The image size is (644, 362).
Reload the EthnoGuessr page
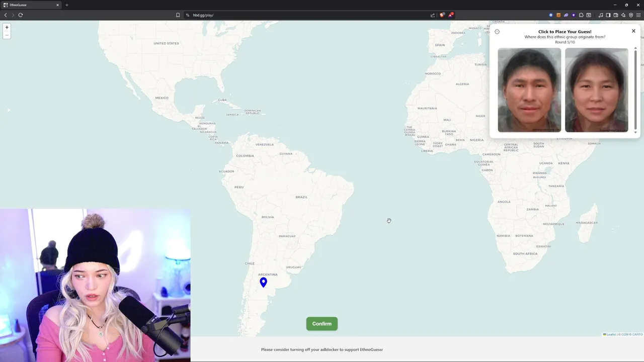coord(21,15)
